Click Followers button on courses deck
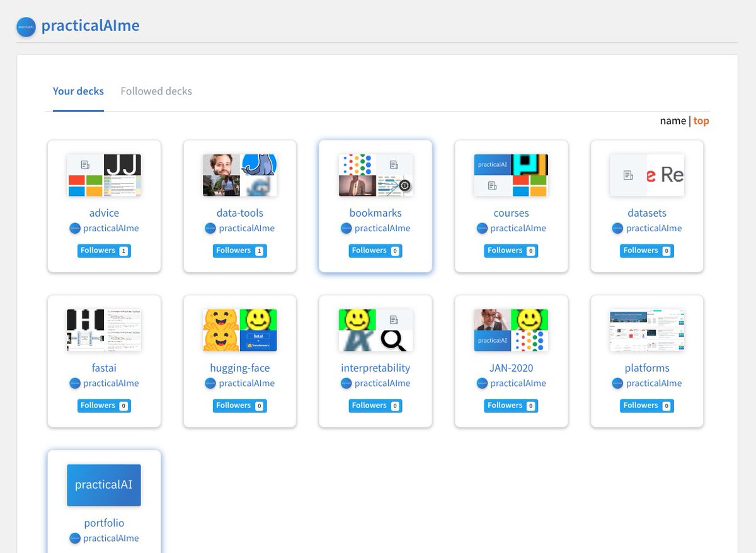The height and width of the screenshot is (553, 756). (x=511, y=251)
